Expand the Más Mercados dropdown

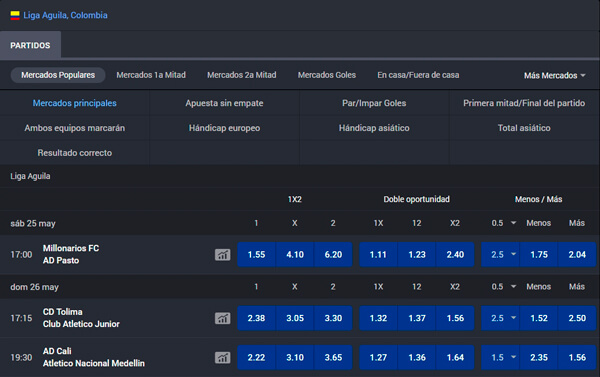554,75
